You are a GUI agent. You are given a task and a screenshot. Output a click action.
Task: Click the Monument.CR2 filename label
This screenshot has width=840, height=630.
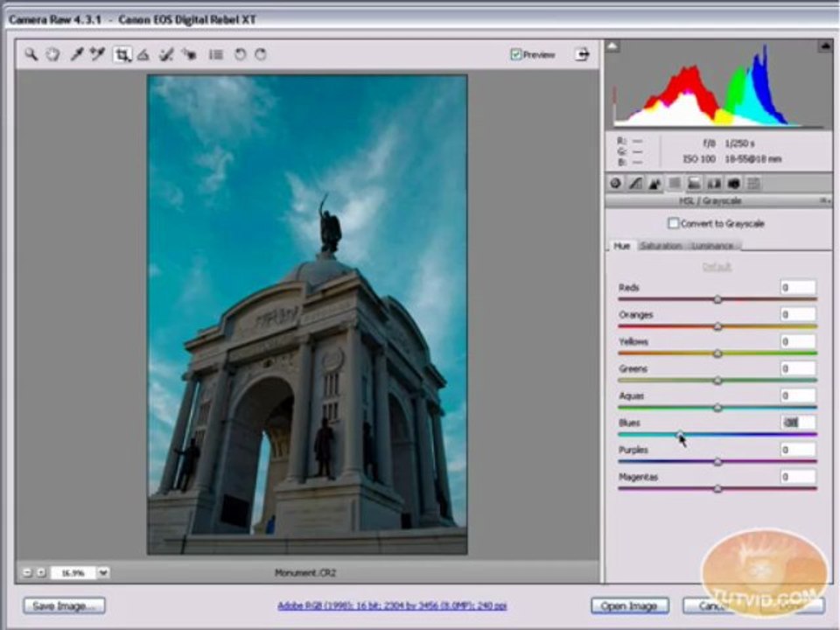[x=305, y=572]
